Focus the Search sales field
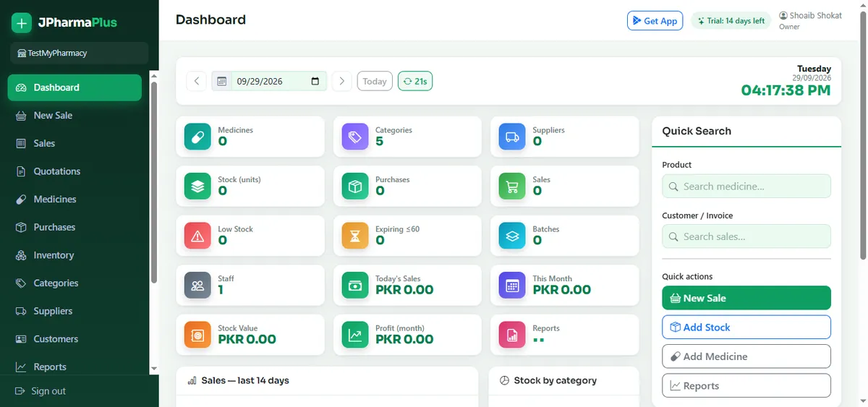 point(746,236)
